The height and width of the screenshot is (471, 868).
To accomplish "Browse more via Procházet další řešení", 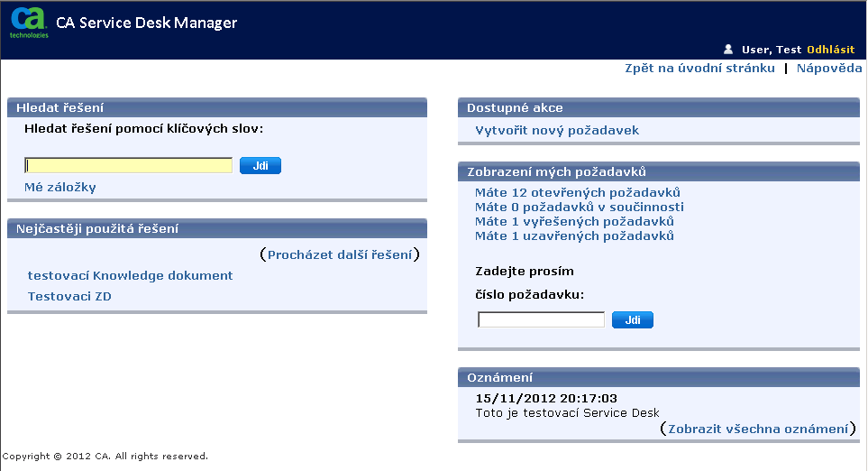I will [x=340, y=254].
